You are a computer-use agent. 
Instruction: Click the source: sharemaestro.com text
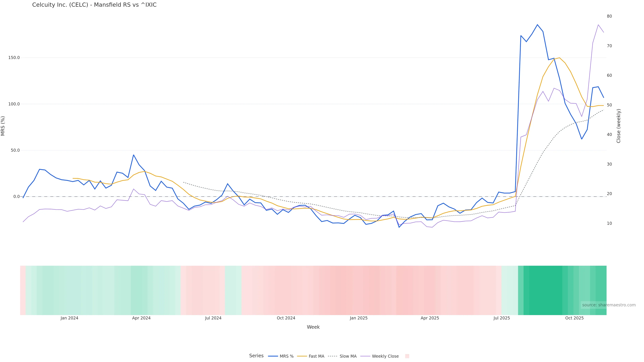pos(609,305)
